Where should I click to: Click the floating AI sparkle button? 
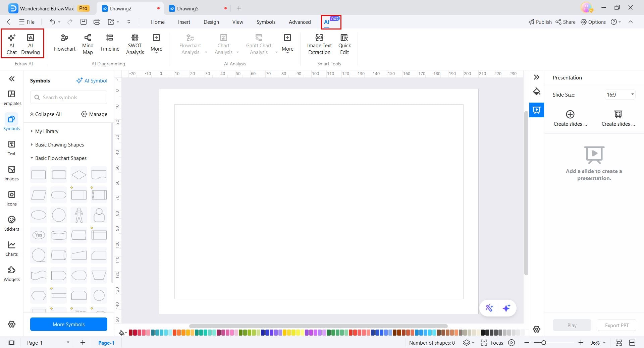[506, 308]
